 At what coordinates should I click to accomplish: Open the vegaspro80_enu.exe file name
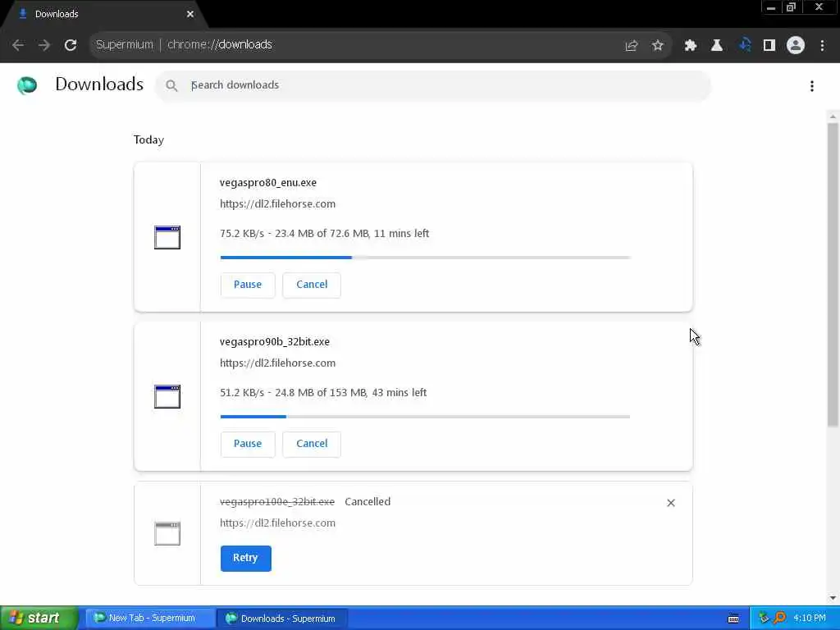(x=268, y=183)
